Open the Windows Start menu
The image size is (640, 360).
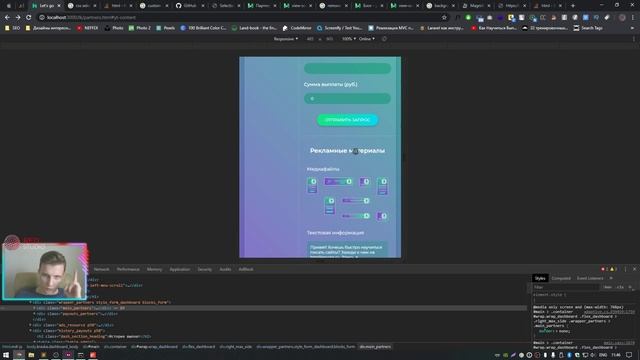[x=6, y=355]
